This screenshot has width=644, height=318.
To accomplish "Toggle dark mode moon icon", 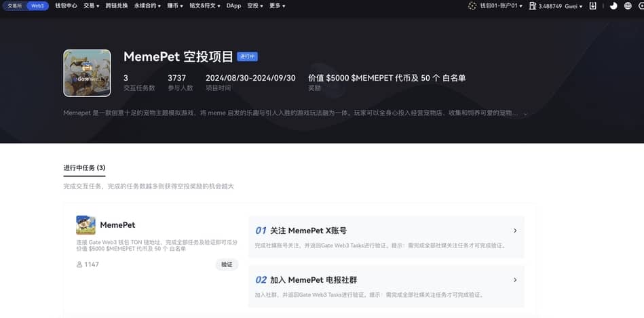I will (613, 6).
